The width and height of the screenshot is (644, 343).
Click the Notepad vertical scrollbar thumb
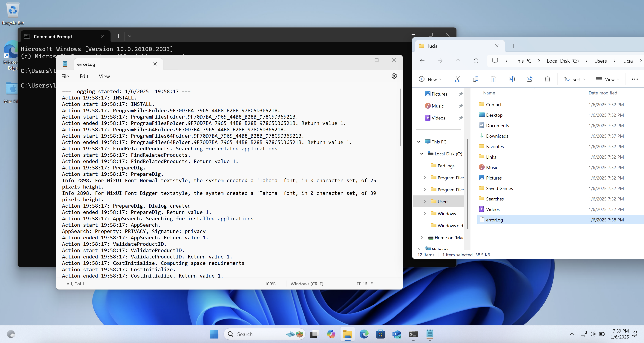pos(400,117)
